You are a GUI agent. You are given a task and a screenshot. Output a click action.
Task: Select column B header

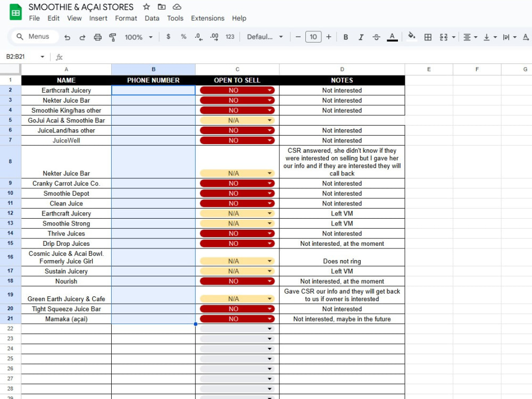[x=153, y=69]
